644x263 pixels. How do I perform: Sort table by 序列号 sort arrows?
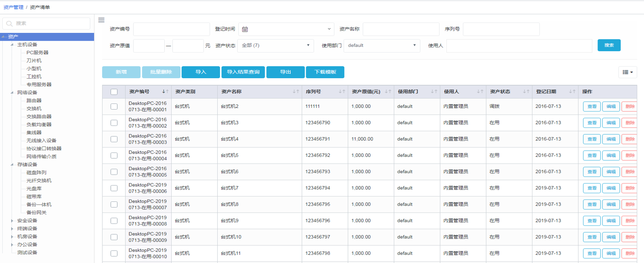pos(342,92)
